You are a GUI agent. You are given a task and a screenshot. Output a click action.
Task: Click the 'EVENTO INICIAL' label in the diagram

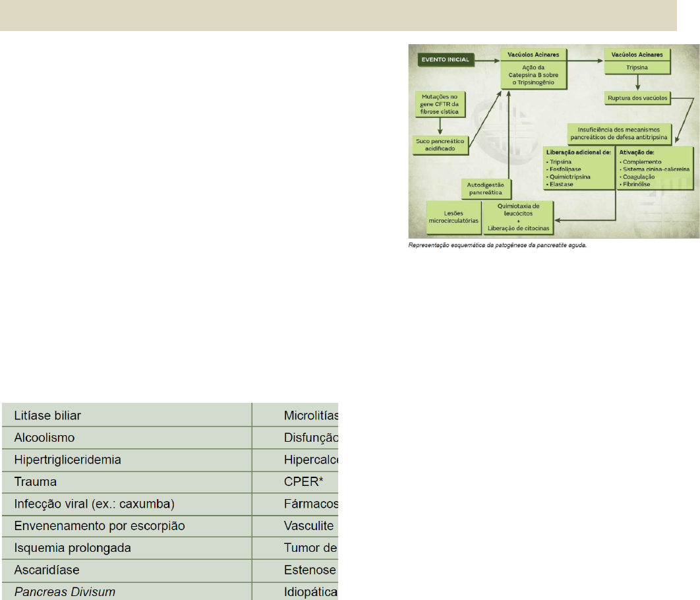coord(444,60)
